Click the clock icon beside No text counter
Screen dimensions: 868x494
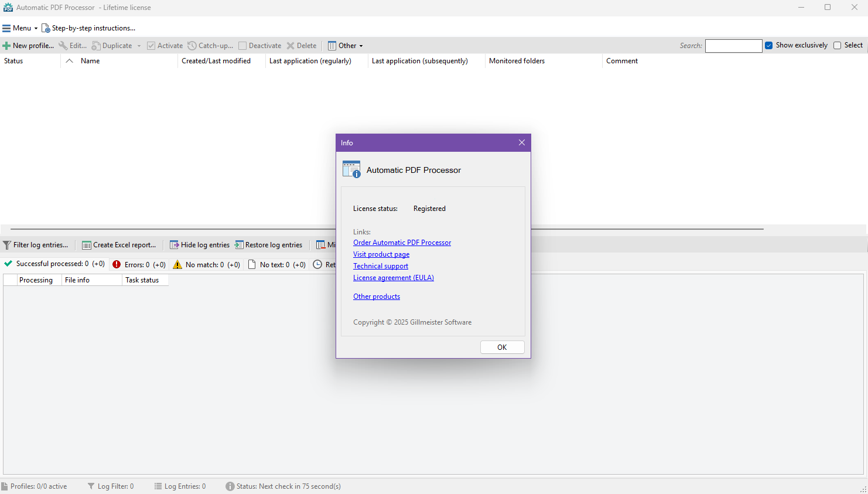tap(317, 264)
